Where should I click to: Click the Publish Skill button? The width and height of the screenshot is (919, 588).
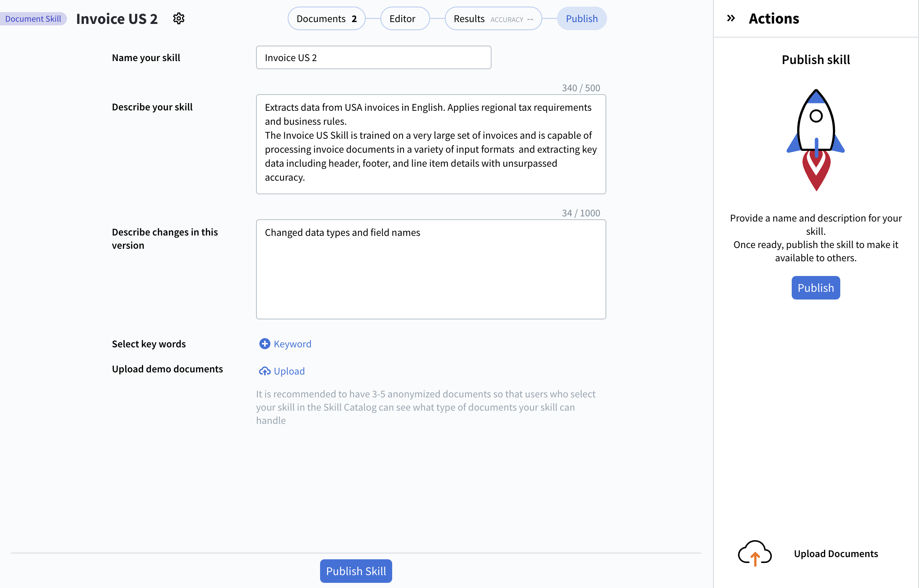[356, 571]
